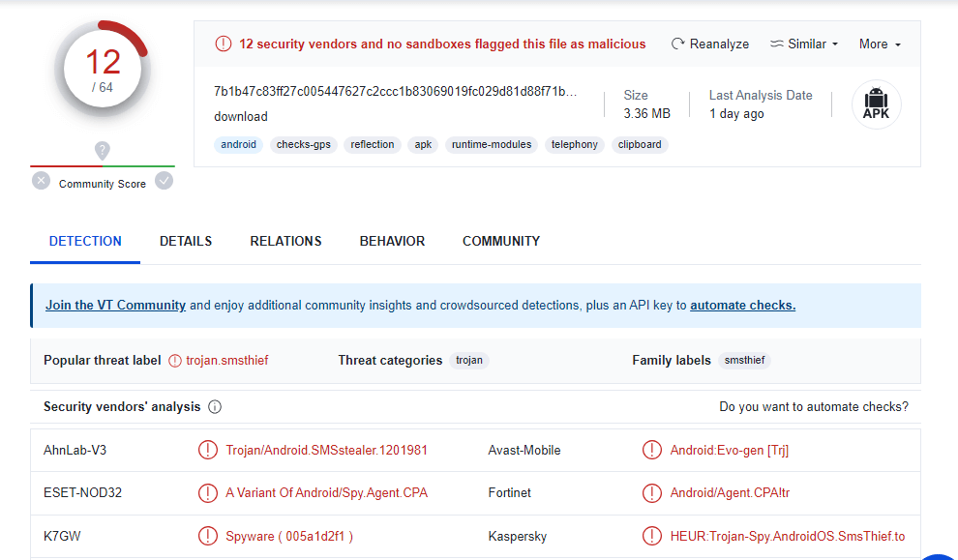
Task: Click the Fortinet vendor name
Action: coord(510,493)
